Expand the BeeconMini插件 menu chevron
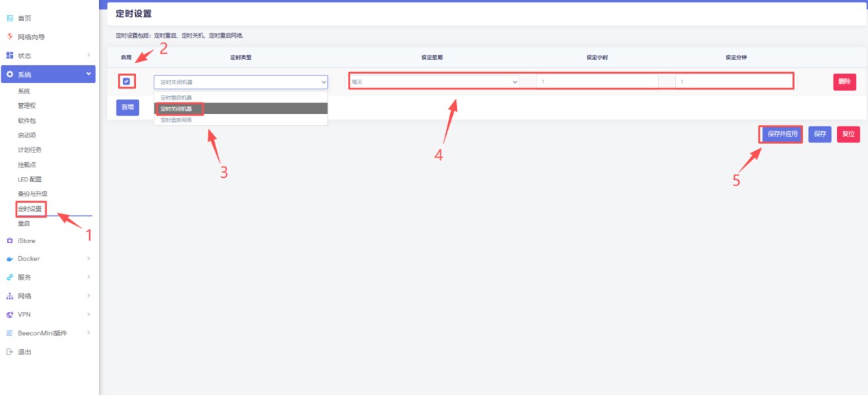The height and width of the screenshot is (395, 868). 89,333
